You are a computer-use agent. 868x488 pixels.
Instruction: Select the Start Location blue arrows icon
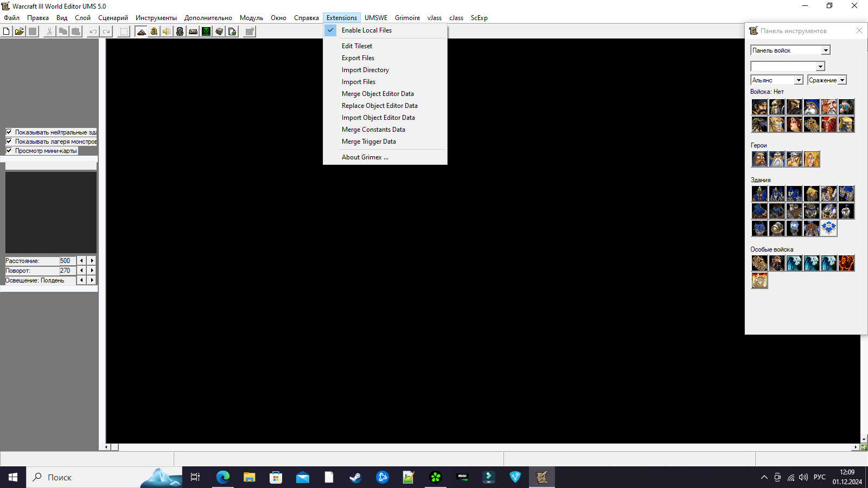(829, 228)
